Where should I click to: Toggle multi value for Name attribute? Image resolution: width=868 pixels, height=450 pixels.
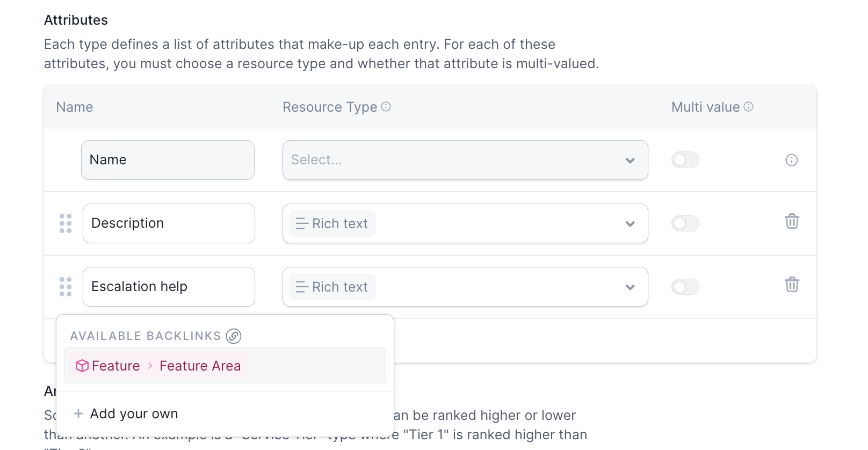(x=685, y=160)
